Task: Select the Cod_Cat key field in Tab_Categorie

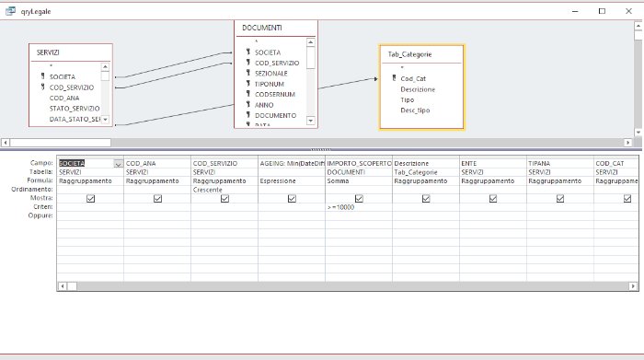Action: [413, 78]
